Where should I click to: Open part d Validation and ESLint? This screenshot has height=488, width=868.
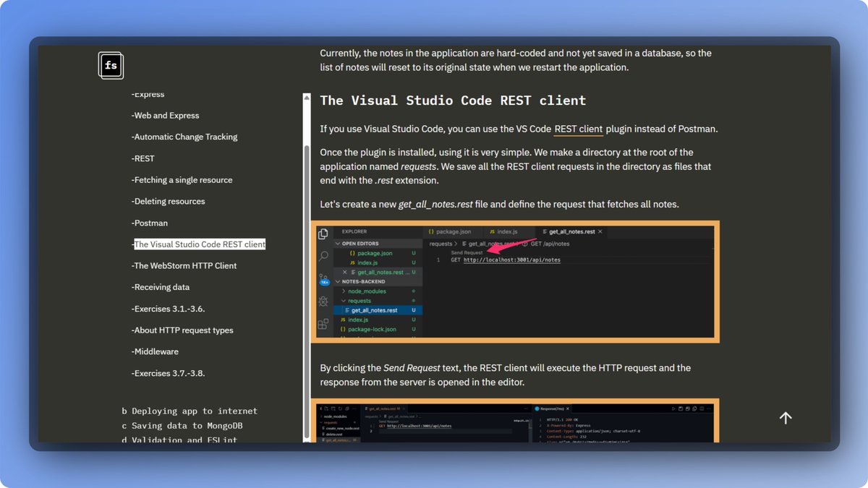pyautogui.click(x=179, y=440)
